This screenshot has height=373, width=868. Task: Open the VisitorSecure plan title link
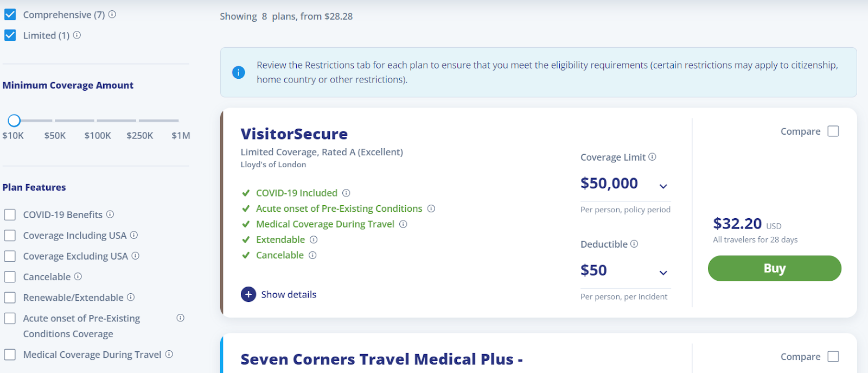tap(294, 134)
